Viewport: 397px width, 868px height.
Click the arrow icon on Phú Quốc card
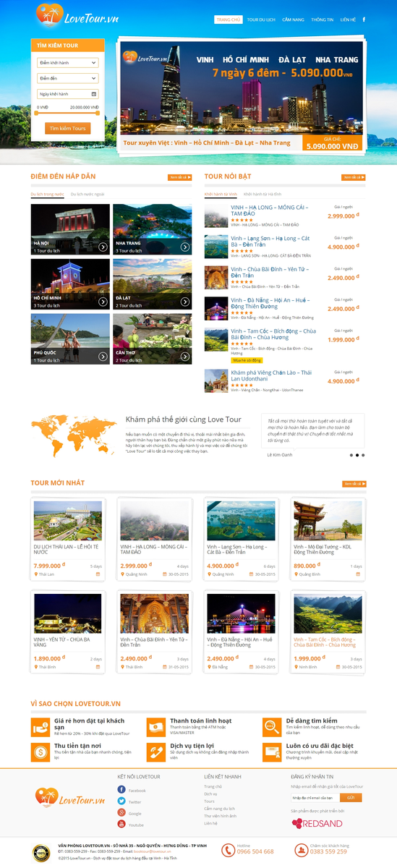103,356
